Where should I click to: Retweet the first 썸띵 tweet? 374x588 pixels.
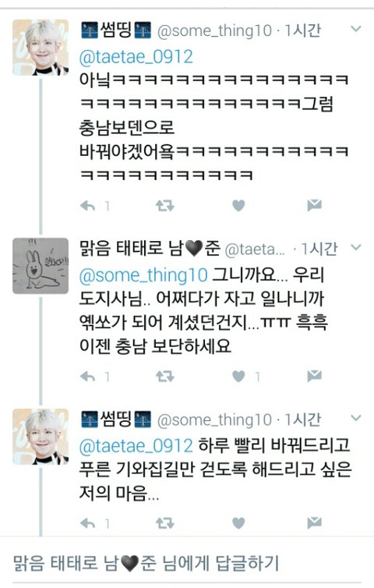165,206
